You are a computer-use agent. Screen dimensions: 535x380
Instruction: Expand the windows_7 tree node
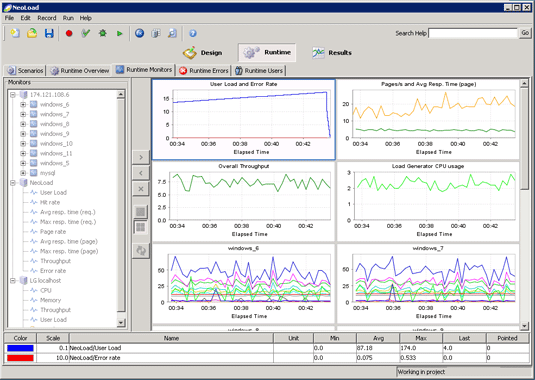click(x=23, y=114)
